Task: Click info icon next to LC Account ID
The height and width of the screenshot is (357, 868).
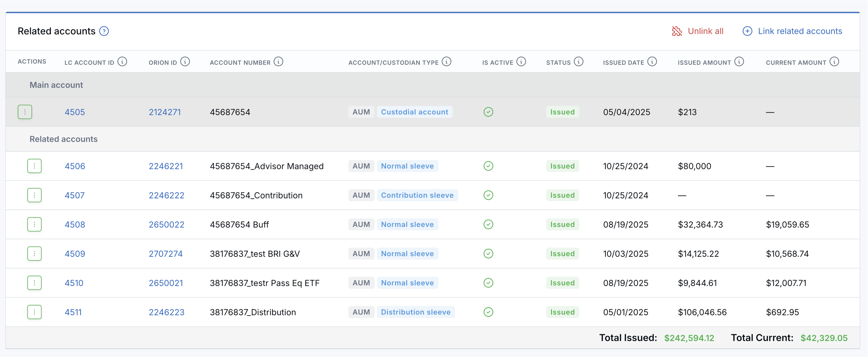Action: (x=122, y=62)
